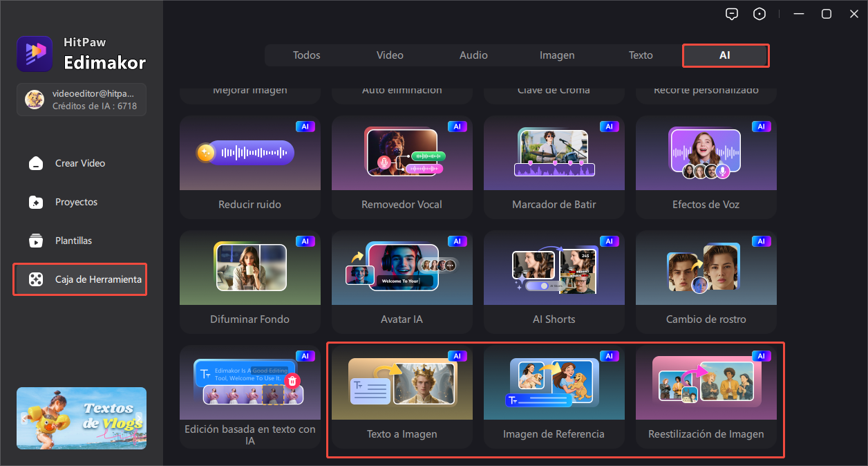
Task: Click the Textos de Vlogs promo banner
Action: pyautogui.click(x=82, y=418)
